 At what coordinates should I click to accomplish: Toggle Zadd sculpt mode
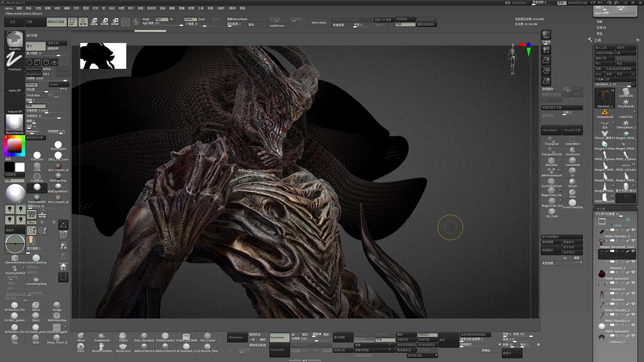pyautogui.click(x=190, y=19)
